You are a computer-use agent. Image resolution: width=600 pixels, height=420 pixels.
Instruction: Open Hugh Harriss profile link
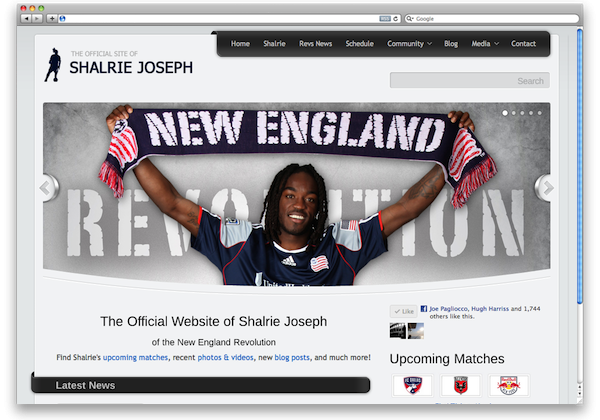490,309
